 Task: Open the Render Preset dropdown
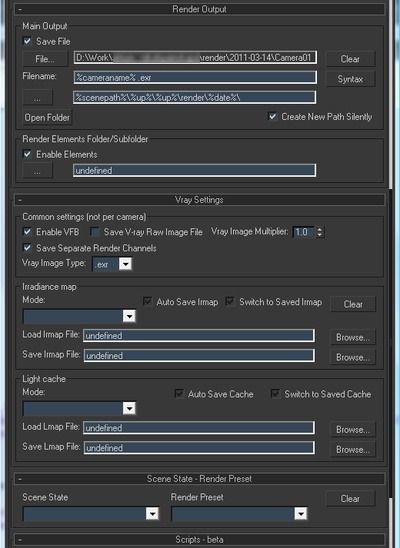click(x=301, y=513)
